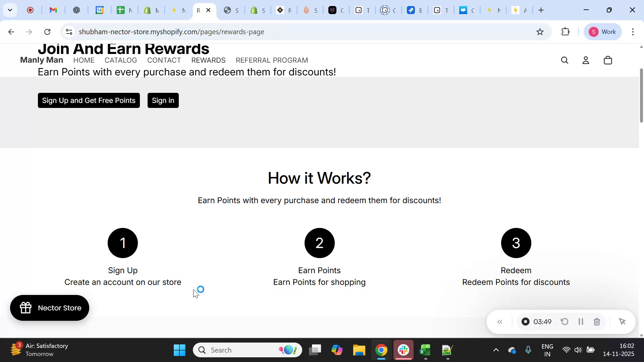644x362 pixels.
Task: Open the REWARDS menu item
Action: click(x=208, y=60)
